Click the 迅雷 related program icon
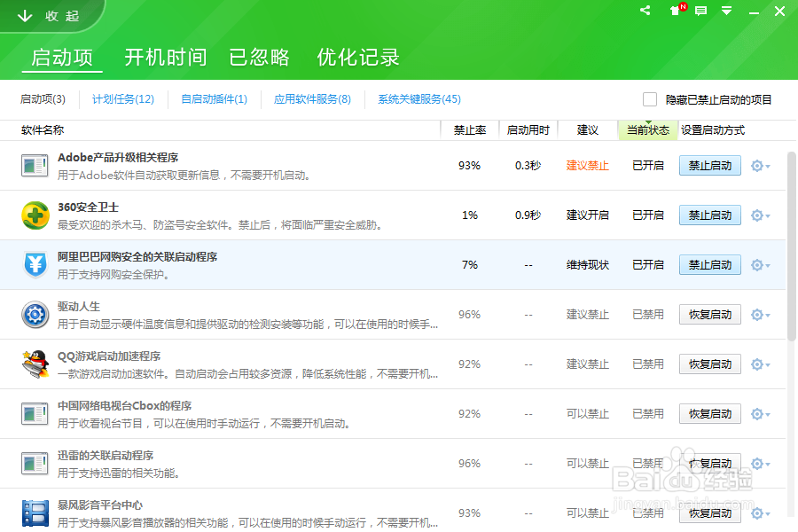This screenshot has width=798, height=532. click(x=35, y=463)
